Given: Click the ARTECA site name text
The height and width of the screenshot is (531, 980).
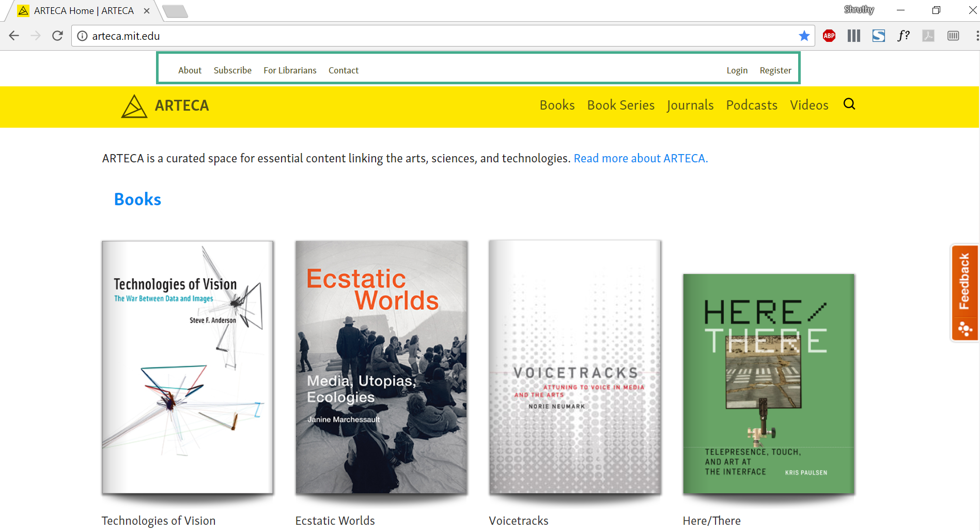Looking at the screenshot, I should point(182,105).
